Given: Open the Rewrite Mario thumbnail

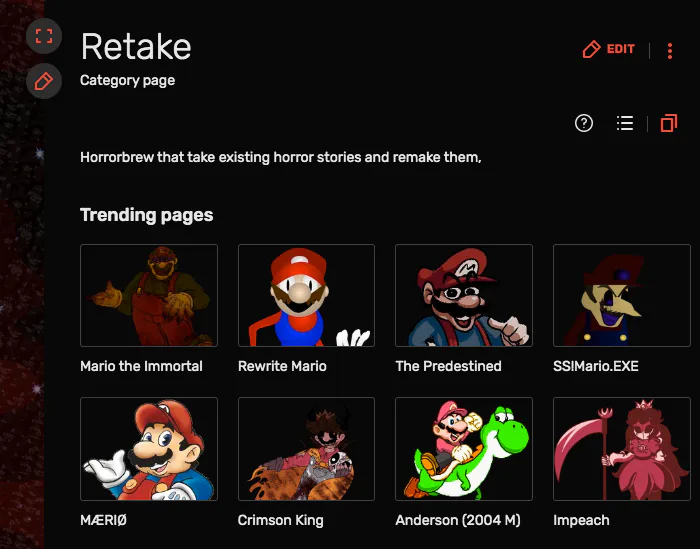Looking at the screenshot, I should 306,295.
